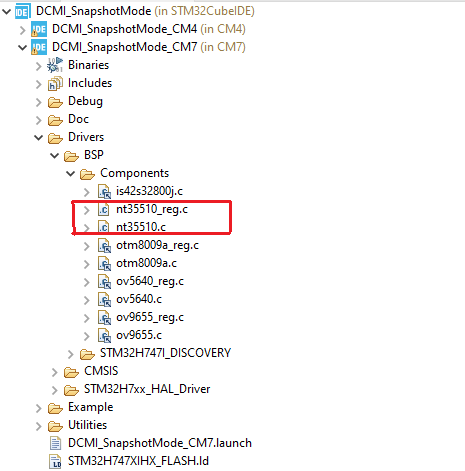This screenshot has width=465, height=471.
Task: Select the nt35510_reg.c file name
Action: 152,209
